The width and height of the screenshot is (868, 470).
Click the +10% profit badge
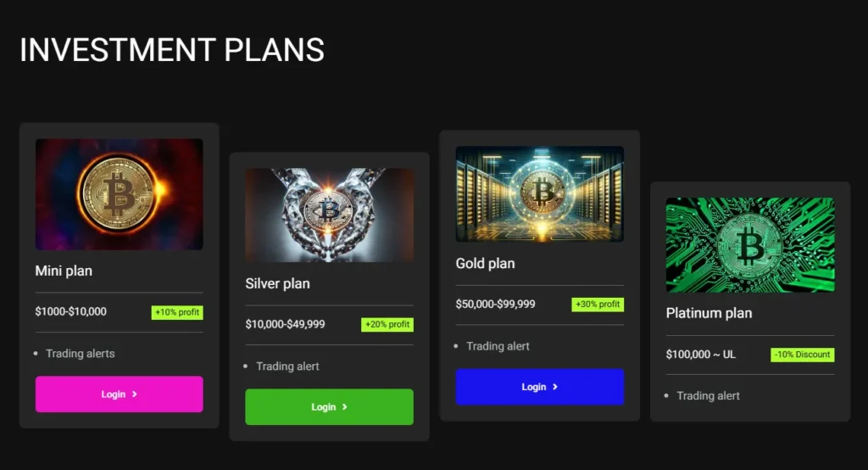177,312
